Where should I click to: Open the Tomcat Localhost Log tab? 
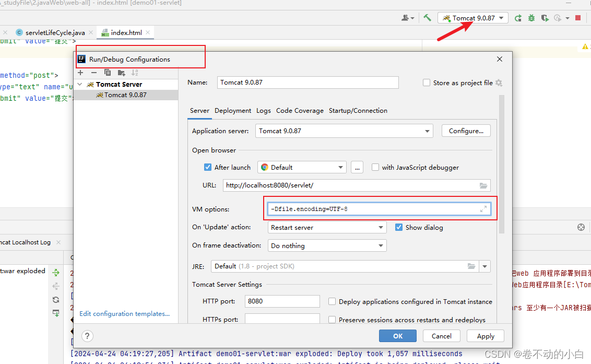pos(25,242)
